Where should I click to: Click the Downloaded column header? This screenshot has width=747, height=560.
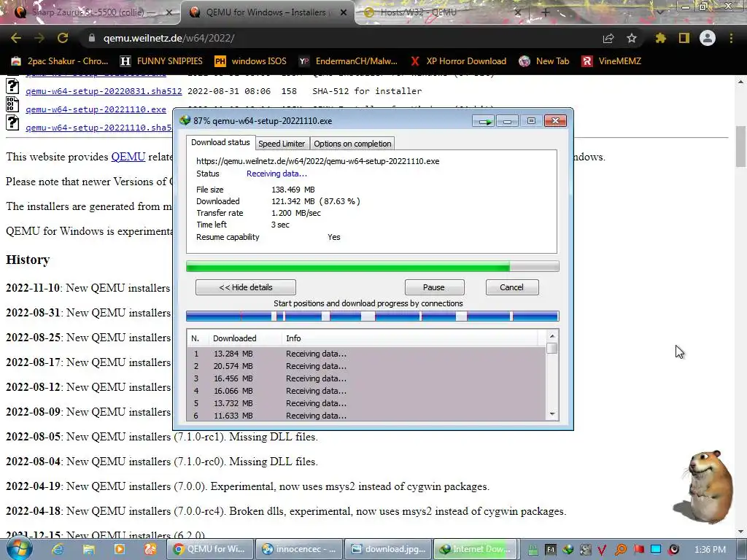coord(245,338)
